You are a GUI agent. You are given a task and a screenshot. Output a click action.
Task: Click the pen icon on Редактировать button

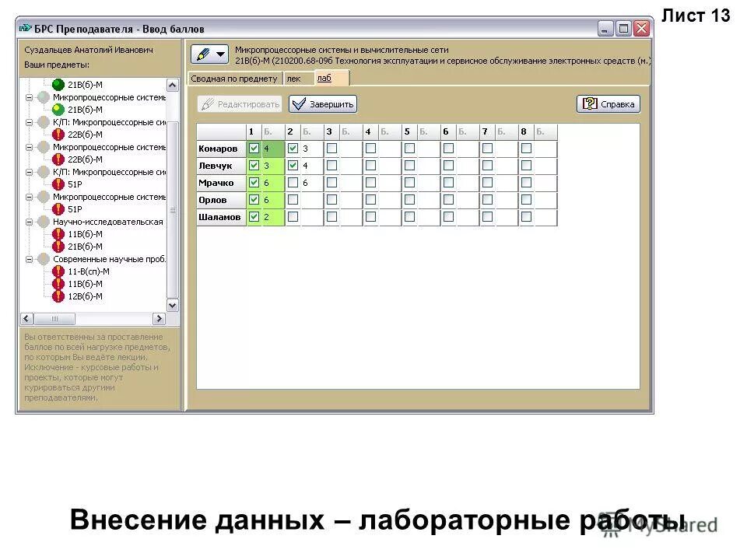pos(208,104)
